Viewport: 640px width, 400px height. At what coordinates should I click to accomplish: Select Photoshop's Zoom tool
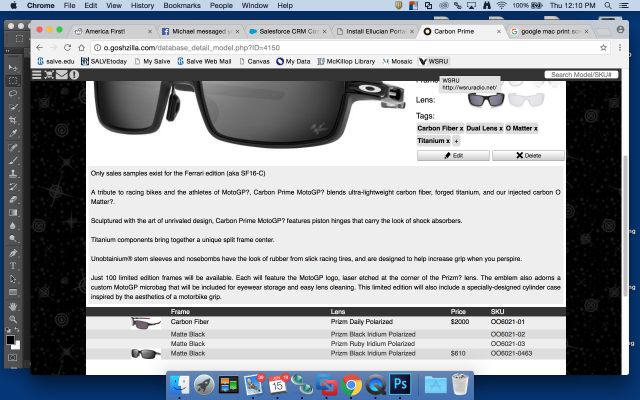[x=13, y=319]
